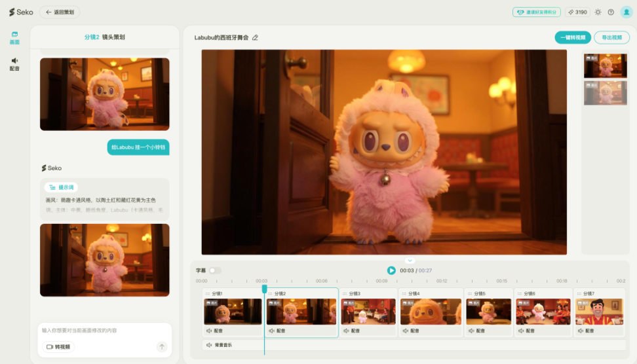Click the 导出视频 export button
637x364 pixels.
[611, 37]
